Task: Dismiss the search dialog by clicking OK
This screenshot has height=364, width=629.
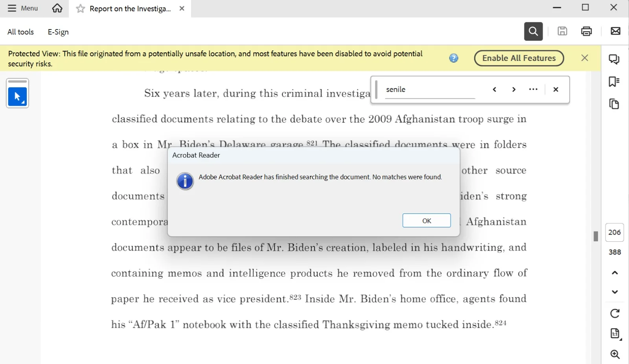Action: point(427,221)
